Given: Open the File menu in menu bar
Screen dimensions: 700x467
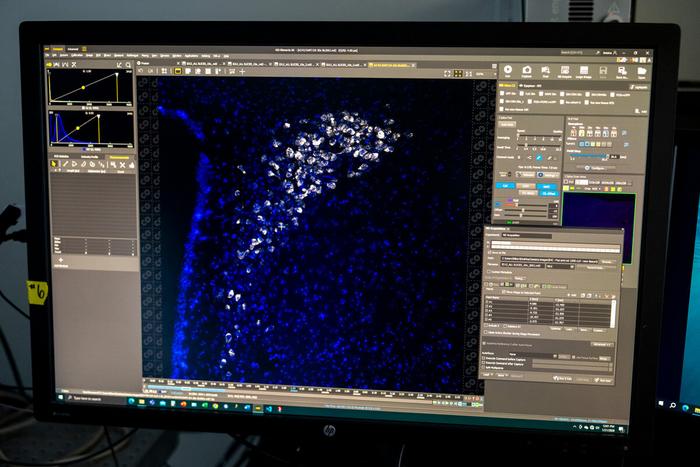Looking at the screenshot, I should point(48,55).
